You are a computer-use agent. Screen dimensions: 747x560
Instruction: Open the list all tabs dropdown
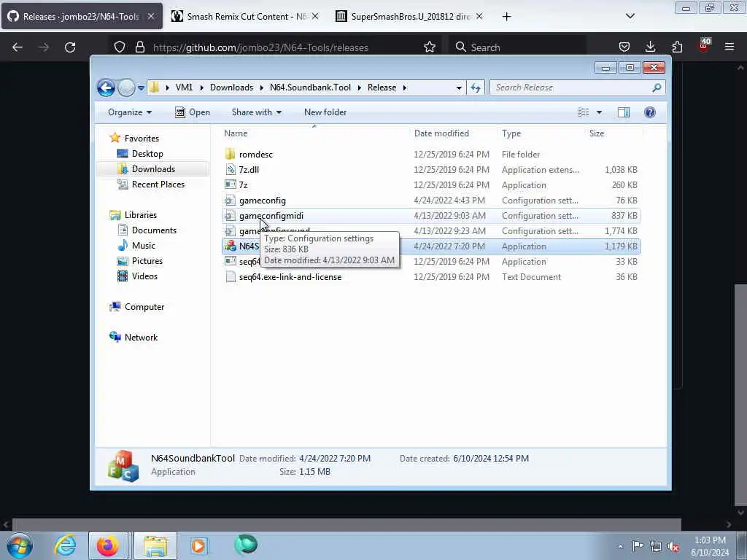coord(630,17)
